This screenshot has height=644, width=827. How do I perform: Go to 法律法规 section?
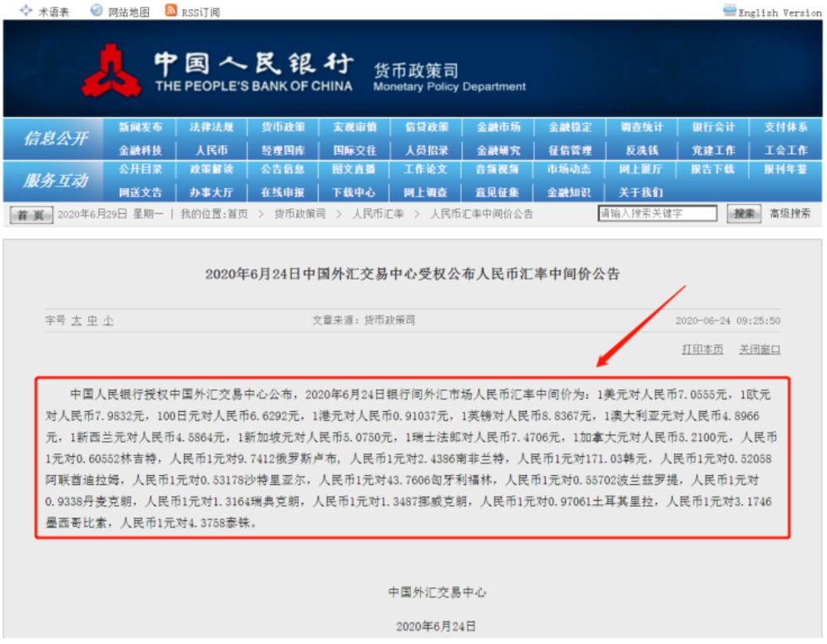click(211, 127)
